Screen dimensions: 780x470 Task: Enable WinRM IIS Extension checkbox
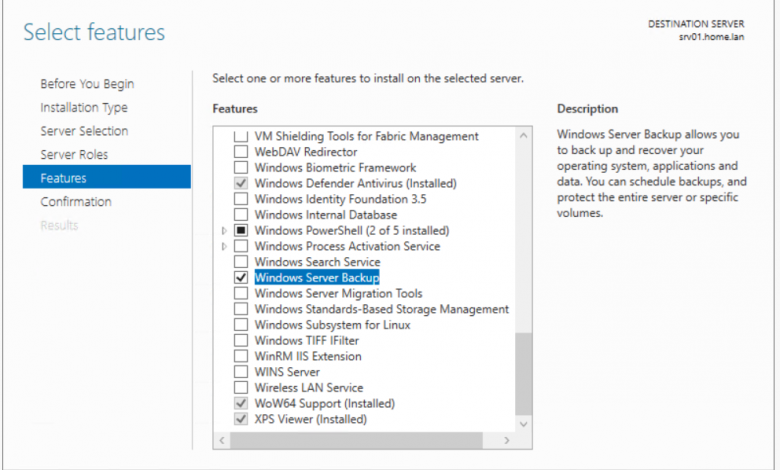(x=241, y=356)
